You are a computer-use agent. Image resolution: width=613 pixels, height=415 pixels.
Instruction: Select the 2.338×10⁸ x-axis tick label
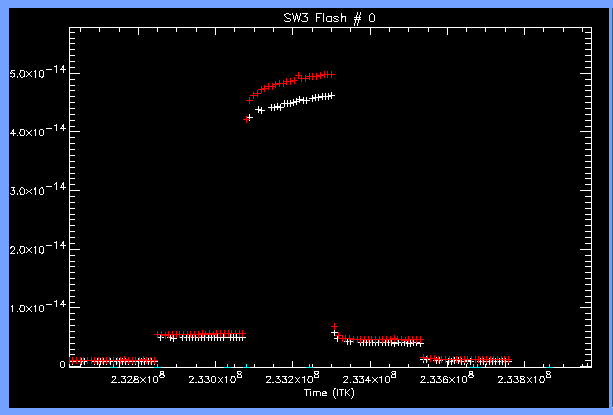point(524,379)
